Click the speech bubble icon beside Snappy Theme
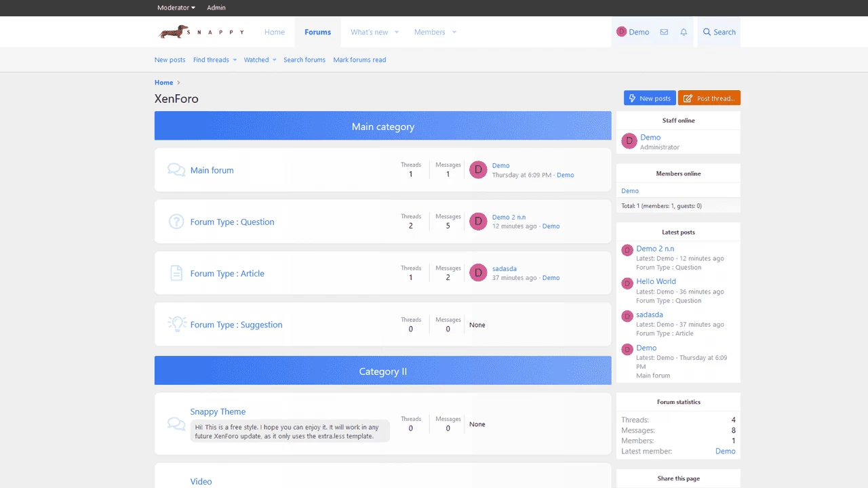Image resolution: width=868 pixels, height=488 pixels. tap(176, 424)
